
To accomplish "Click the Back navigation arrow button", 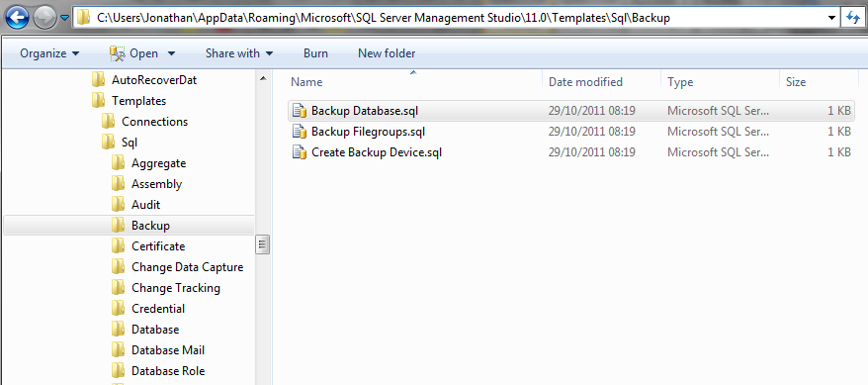I will tap(17, 18).
